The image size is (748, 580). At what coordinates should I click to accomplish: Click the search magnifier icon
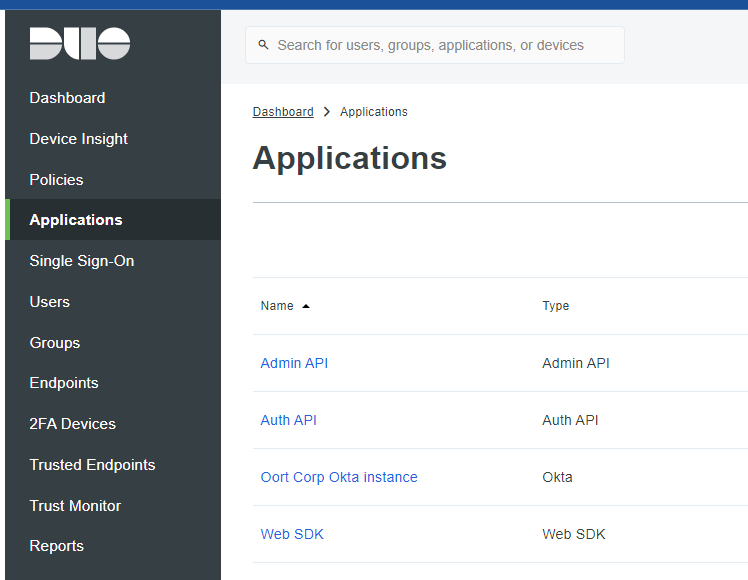(263, 45)
